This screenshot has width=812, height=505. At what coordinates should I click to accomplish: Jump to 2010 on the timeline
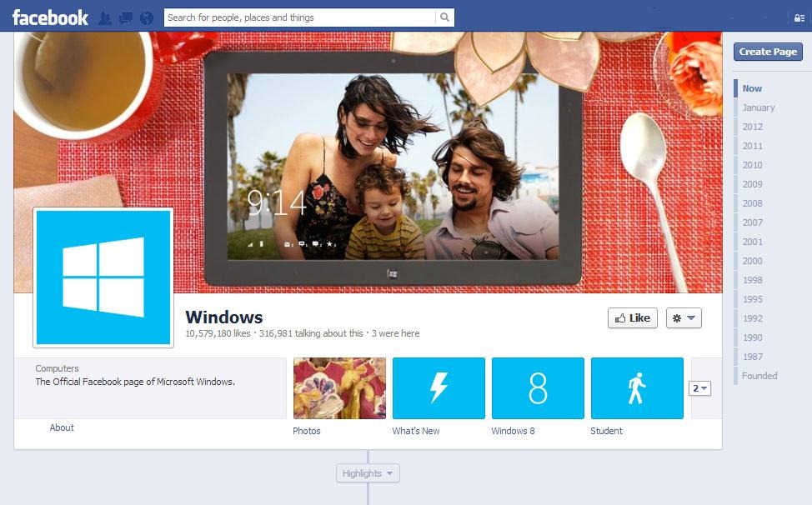753,165
